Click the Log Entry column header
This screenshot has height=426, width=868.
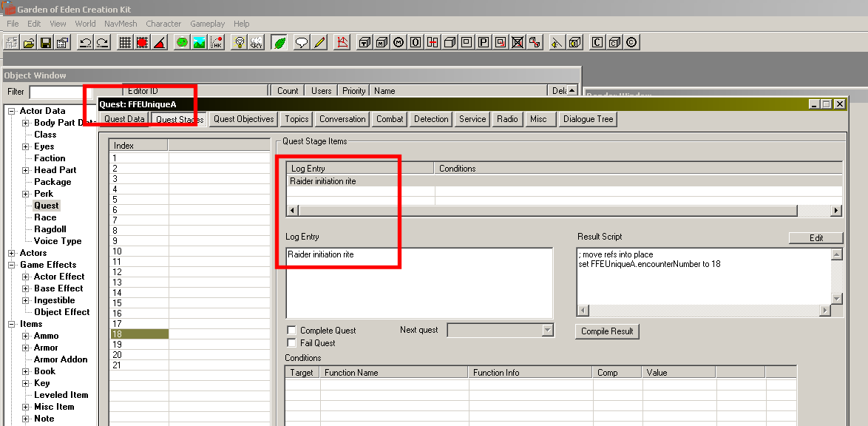[x=360, y=169]
